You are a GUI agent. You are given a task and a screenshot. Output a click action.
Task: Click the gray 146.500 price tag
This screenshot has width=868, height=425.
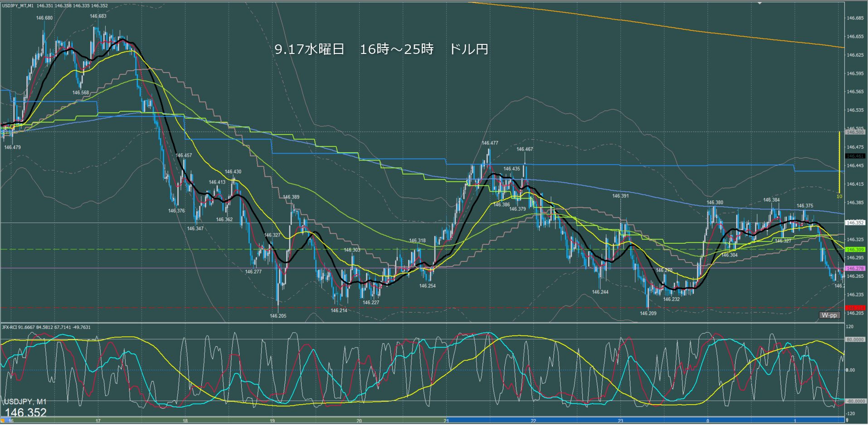(855, 132)
